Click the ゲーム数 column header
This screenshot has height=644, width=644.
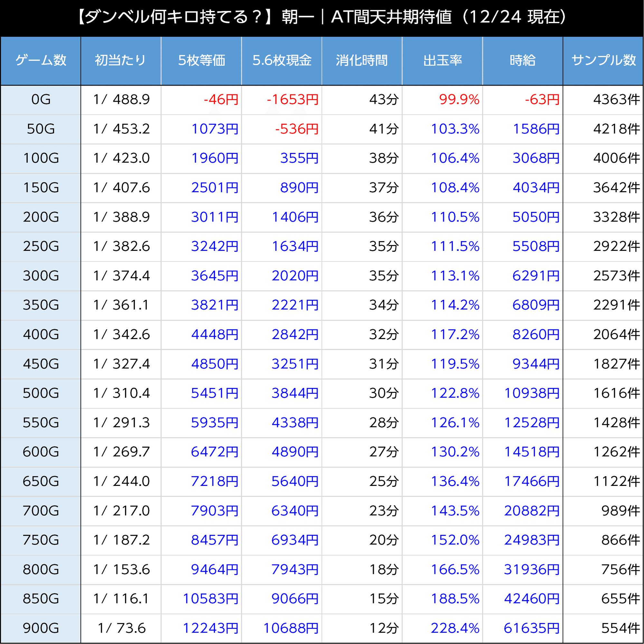pos(41,61)
